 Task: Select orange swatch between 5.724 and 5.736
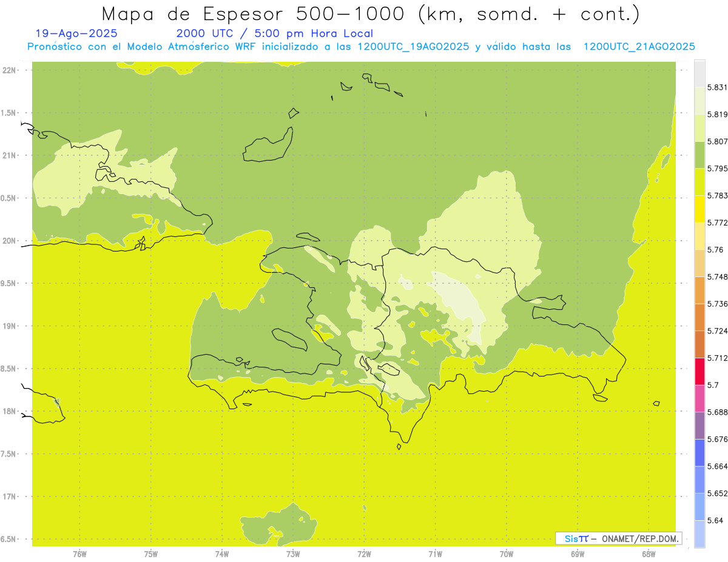pos(699,317)
